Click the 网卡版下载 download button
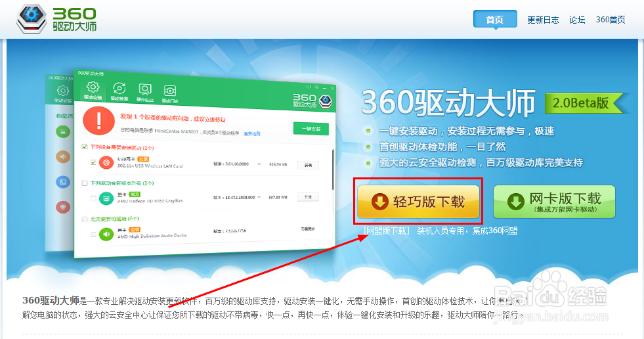Screen dimensions: 644x339 [x=554, y=201]
